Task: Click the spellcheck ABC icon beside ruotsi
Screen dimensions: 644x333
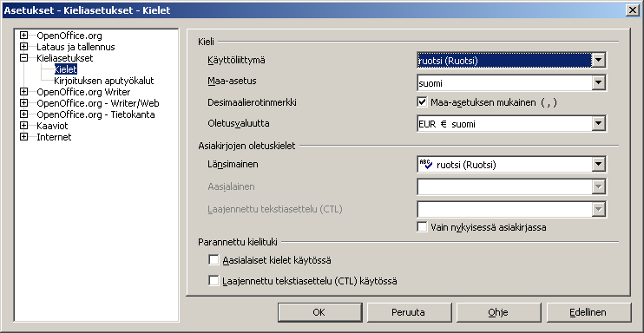Action: [x=426, y=165]
